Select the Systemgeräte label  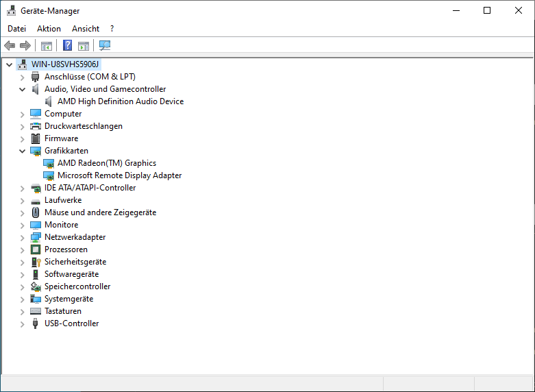tap(69, 299)
